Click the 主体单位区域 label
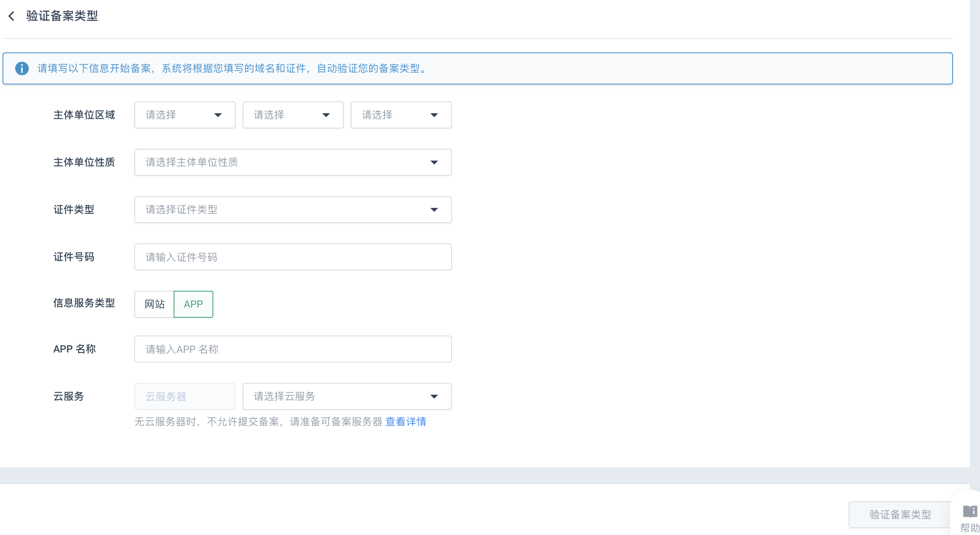 84,115
